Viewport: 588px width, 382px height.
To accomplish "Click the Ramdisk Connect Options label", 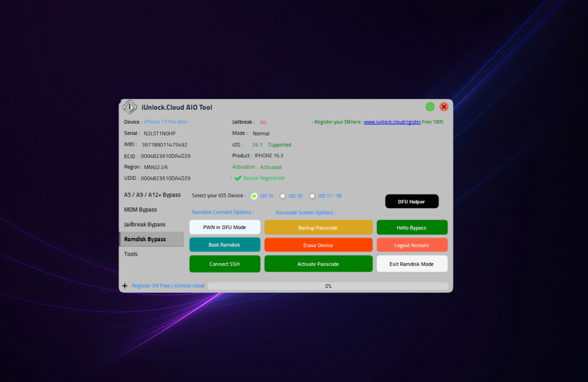I will [x=223, y=212].
